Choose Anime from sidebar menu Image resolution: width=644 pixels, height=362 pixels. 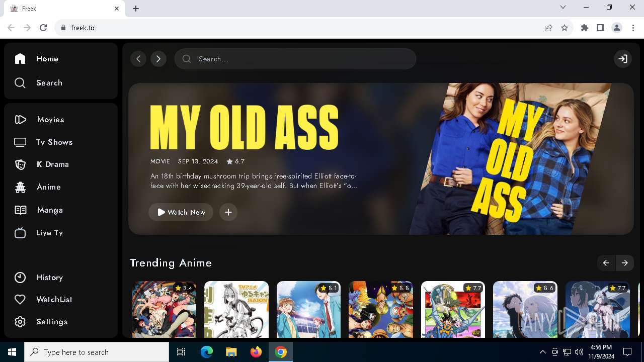pos(49,187)
